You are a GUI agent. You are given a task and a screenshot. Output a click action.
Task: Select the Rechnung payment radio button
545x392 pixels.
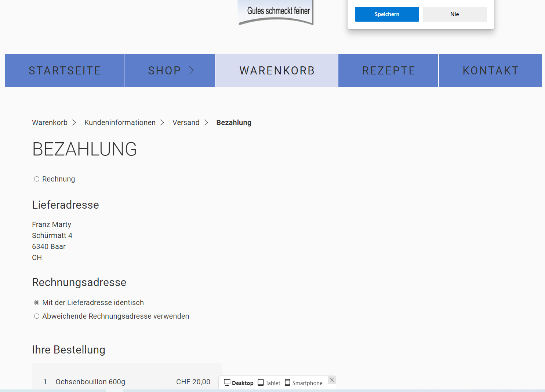tap(37, 179)
